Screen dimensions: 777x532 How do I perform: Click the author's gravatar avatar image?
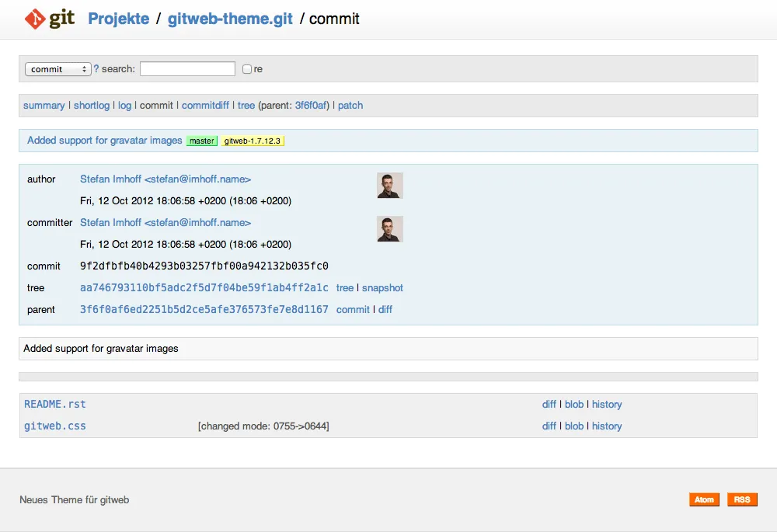coord(389,186)
